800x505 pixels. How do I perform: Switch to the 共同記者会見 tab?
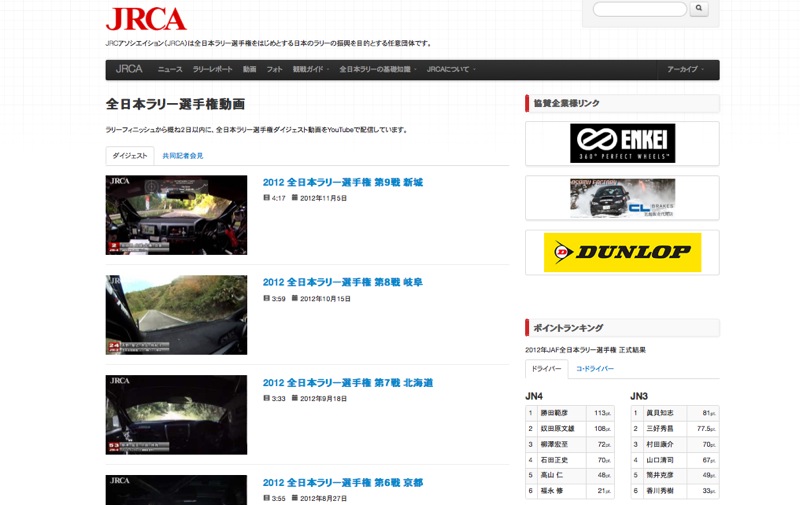pos(183,156)
